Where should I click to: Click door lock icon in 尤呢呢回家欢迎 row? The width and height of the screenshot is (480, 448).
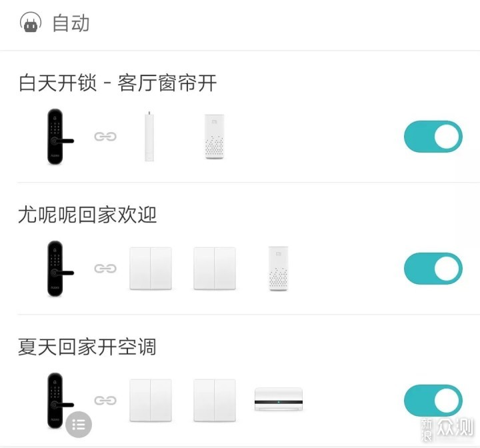(56, 269)
